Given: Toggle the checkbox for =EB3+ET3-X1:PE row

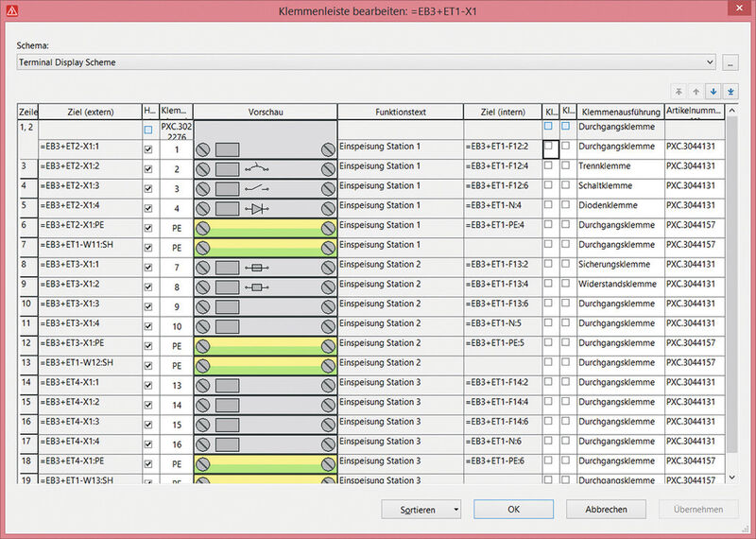Looking at the screenshot, I should (148, 346).
